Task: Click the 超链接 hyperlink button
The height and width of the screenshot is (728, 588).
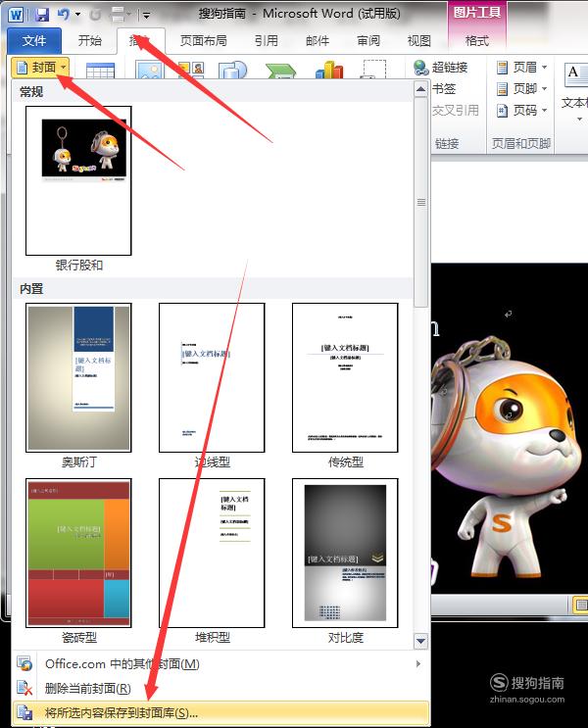Action: (440, 68)
